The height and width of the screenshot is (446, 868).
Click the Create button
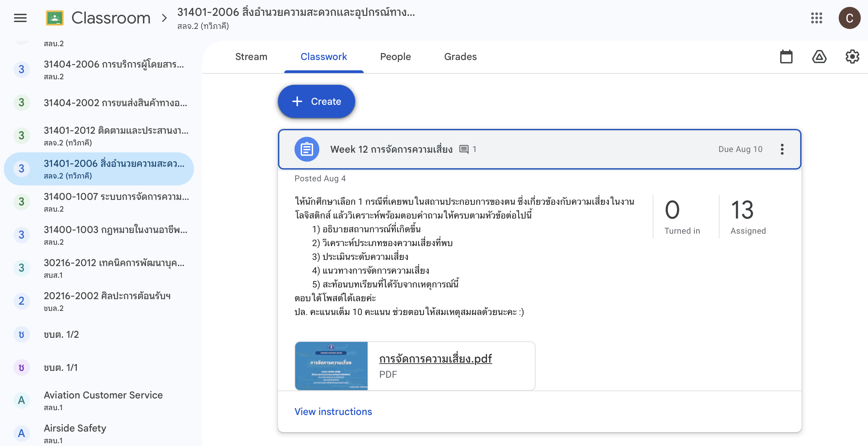point(316,101)
